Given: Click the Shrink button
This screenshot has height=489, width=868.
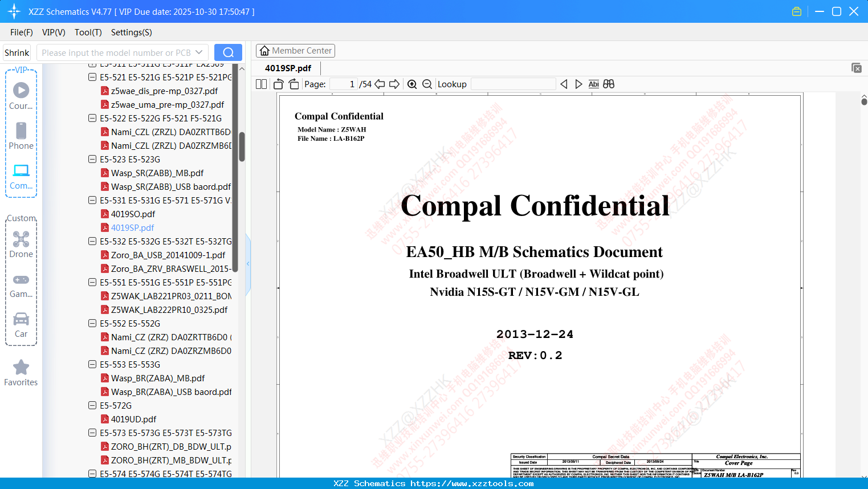Looking at the screenshot, I should [17, 52].
